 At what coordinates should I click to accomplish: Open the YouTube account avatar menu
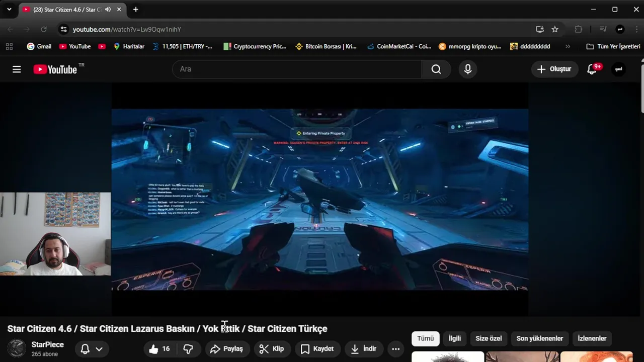point(618,69)
